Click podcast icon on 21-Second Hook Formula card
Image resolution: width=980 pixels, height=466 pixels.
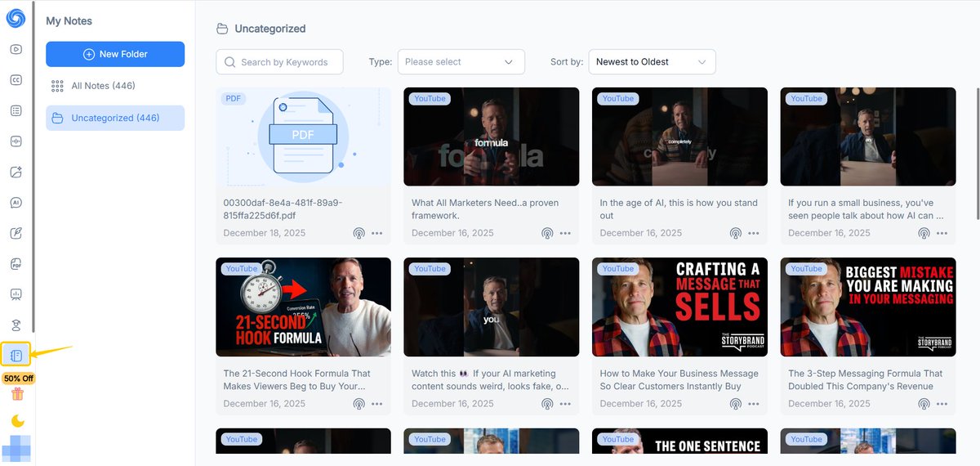[359, 404]
